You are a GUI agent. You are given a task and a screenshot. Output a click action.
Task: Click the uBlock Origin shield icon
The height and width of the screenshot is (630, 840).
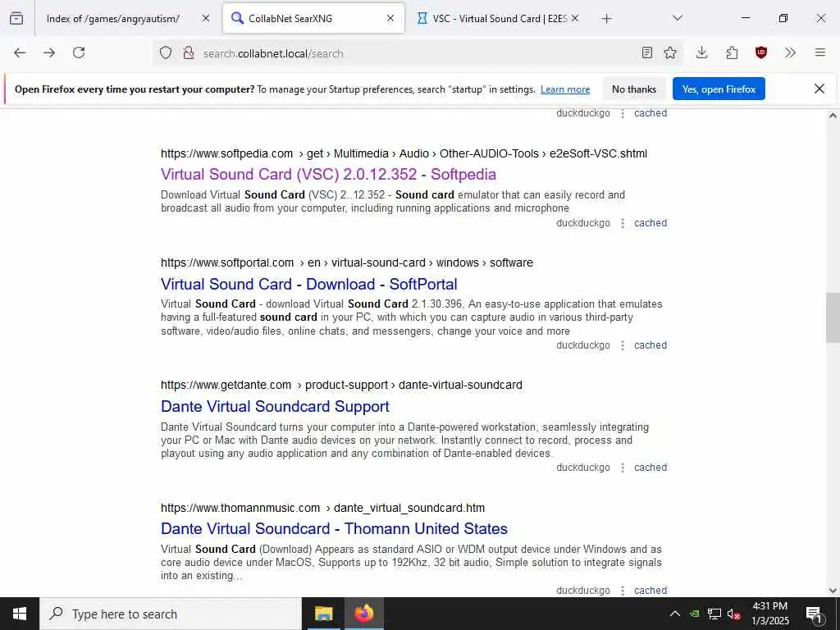coord(761,52)
